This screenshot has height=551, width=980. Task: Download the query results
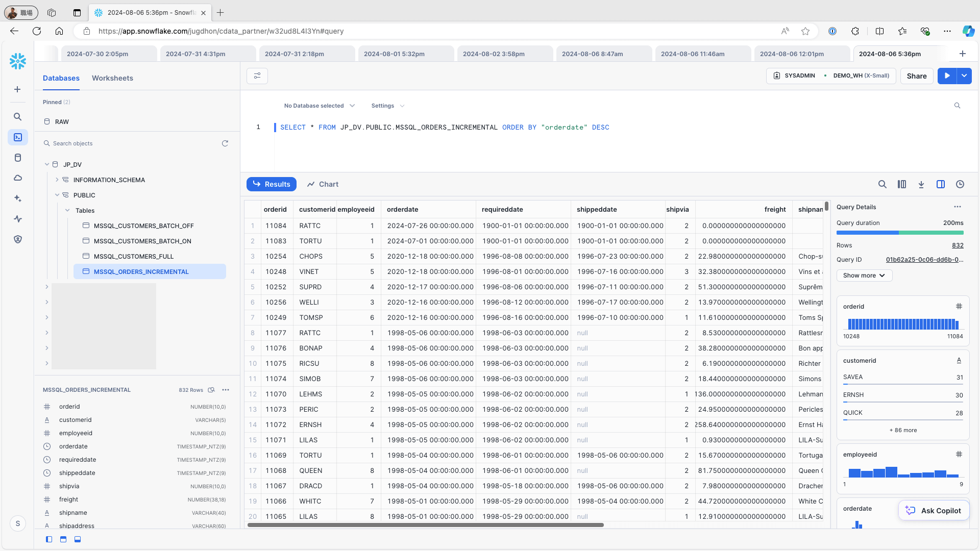[x=921, y=184]
